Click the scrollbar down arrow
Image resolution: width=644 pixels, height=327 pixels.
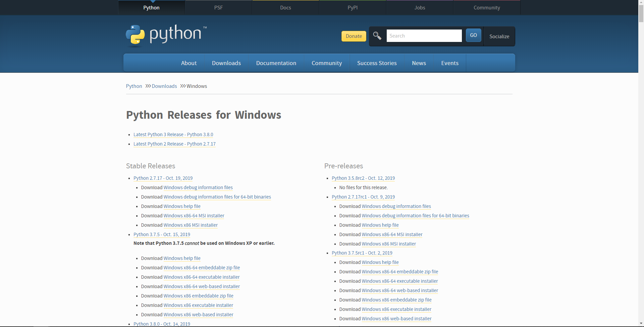click(641, 324)
